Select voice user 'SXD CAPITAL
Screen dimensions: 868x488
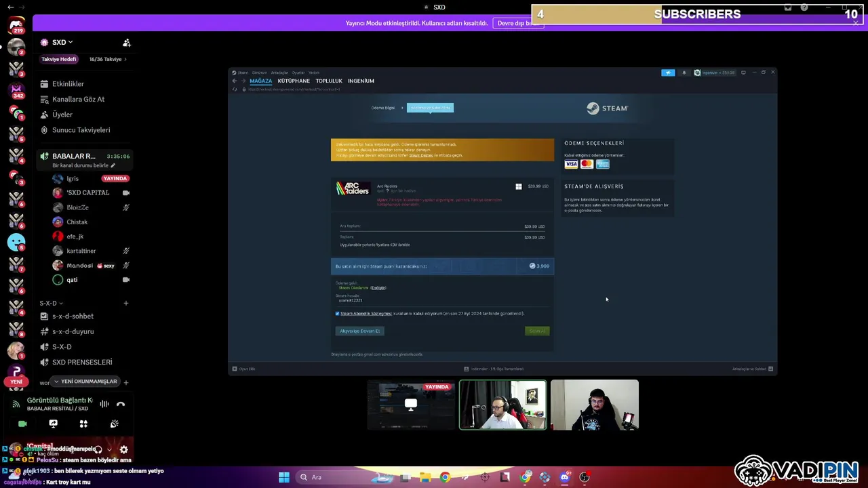pyautogui.click(x=87, y=192)
